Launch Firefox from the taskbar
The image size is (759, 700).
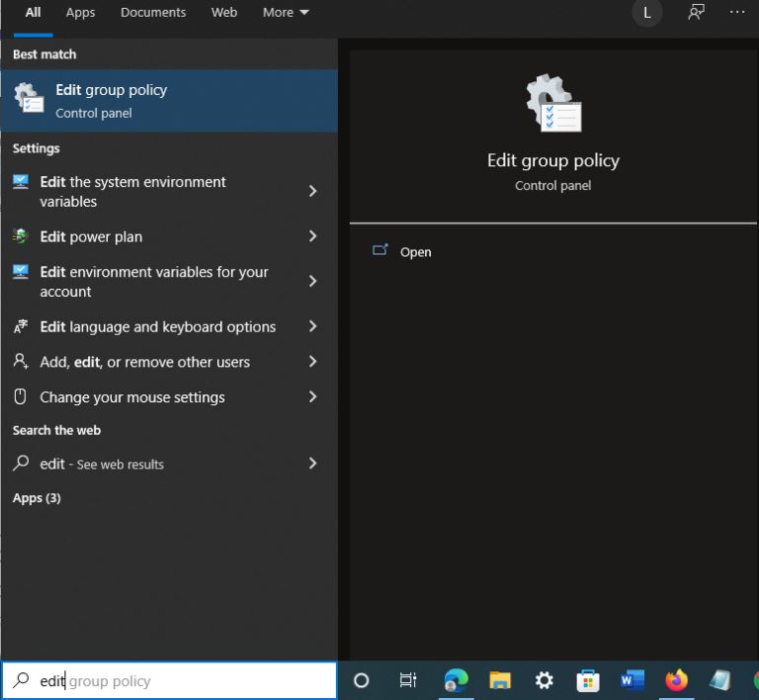click(676, 680)
